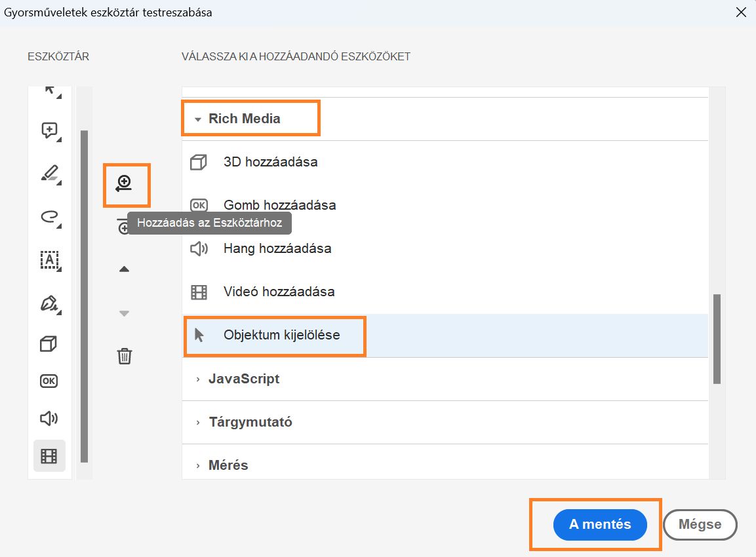This screenshot has height=557, width=756.
Task: Select the highlighter tool in the toolbar
Action: point(49,174)
